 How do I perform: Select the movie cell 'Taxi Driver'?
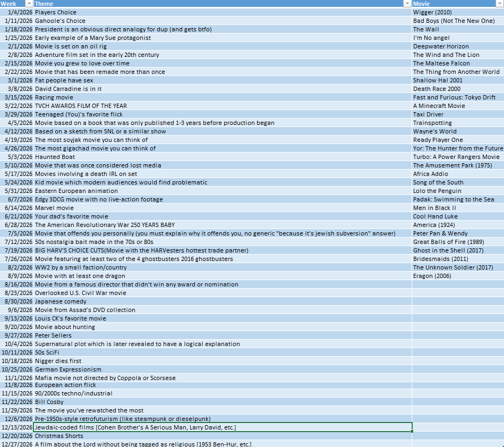click(x=458, y=114)
